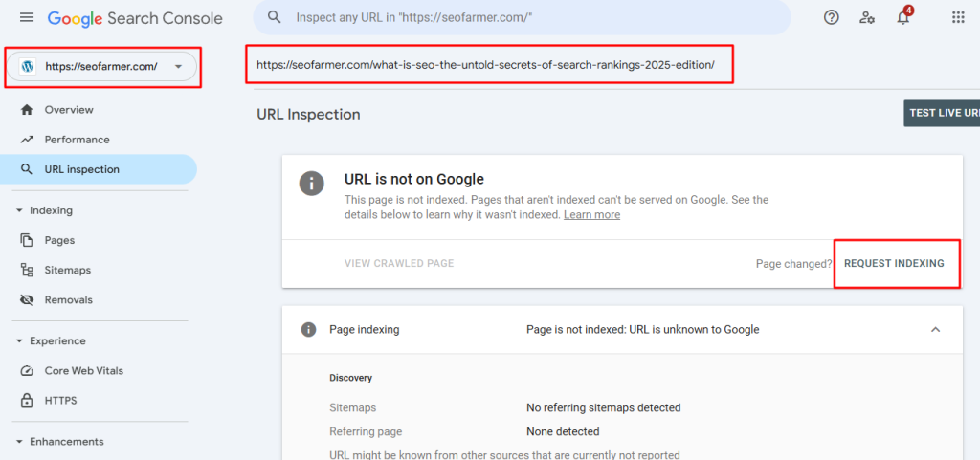This screenshot has height=460, width=980.
Task: Collapse the Page indexing card chevron
Action: pyautogui.click(x=936, y=330)
